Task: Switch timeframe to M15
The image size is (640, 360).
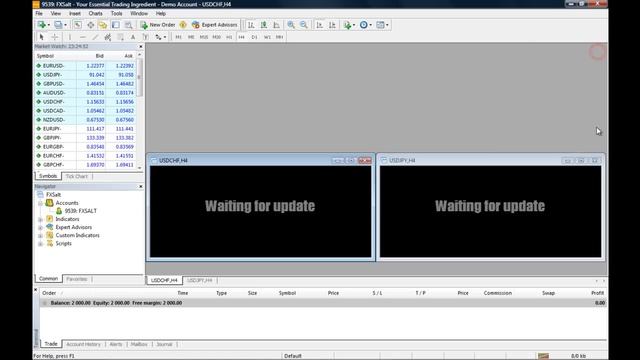Action: [x=204, y=37]
